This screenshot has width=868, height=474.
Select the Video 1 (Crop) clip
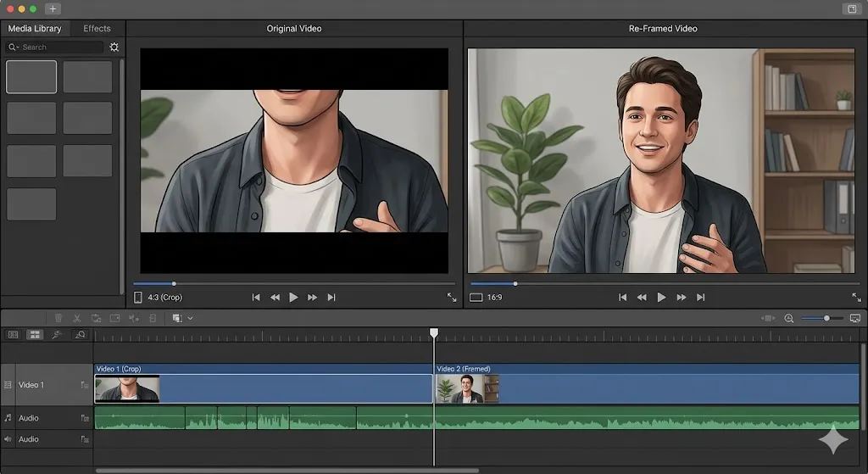pos(264,383)
